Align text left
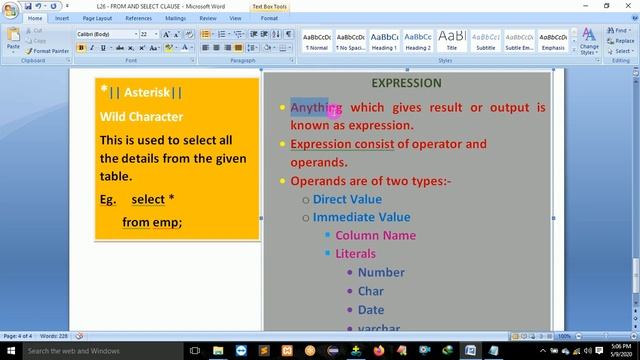 pyautogui.click(x=205, y=48)
